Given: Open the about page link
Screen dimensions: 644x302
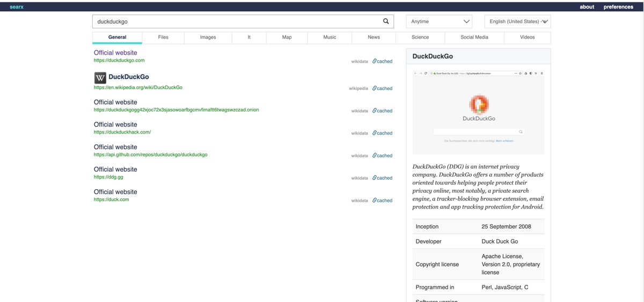Looking at the screenshot, I should click(587, 7).
